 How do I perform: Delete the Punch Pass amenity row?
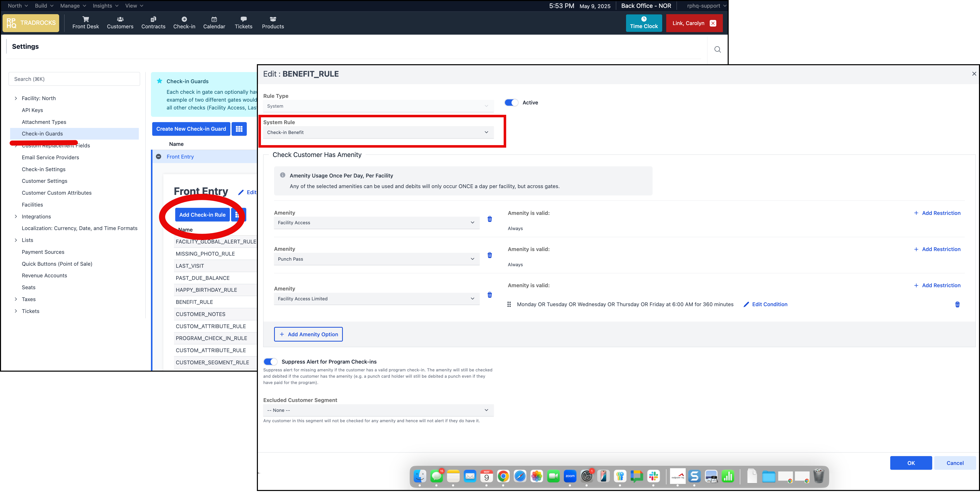click(489, 255)
